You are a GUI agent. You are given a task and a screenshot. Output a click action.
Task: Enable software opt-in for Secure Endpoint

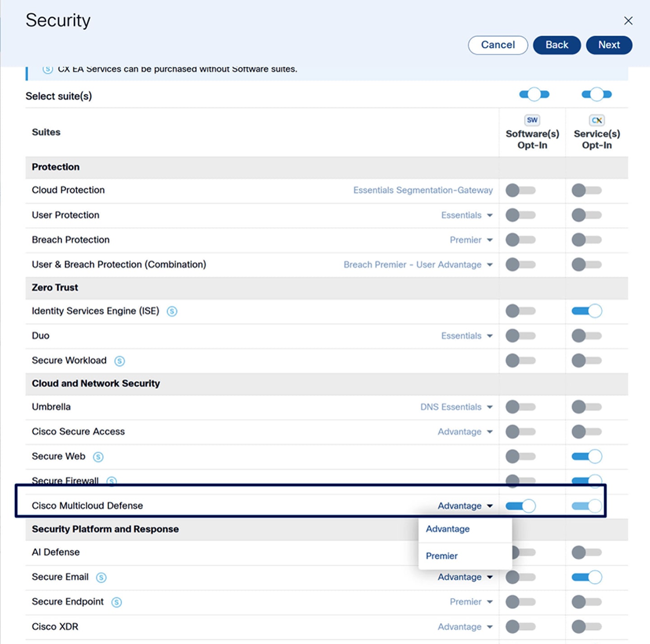tap(520, 602)
